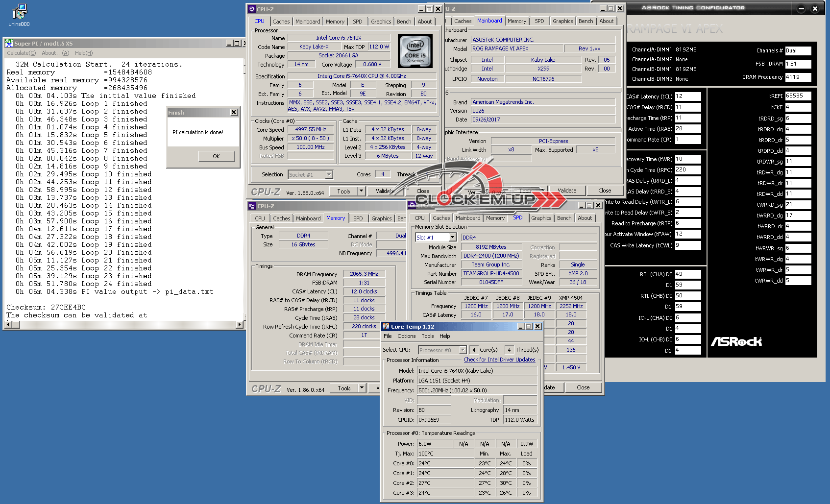
Task: Click the ASRock logo
Action: (x=736, y=341)
